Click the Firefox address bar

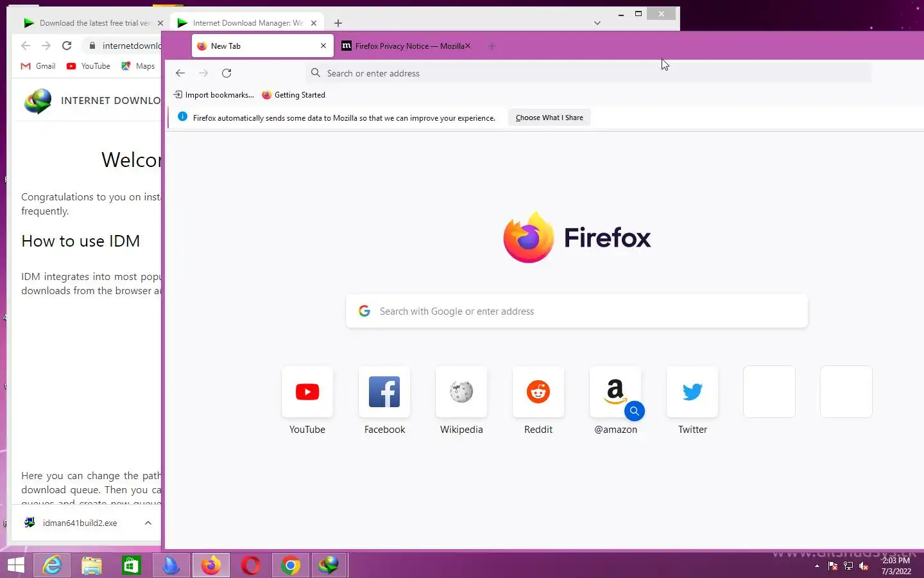click(588, 73)
